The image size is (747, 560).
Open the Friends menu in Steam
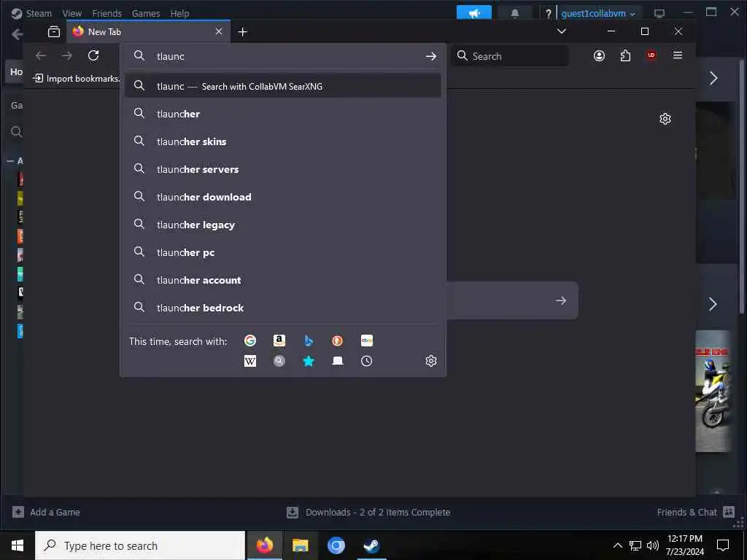[x=107, y=13]
